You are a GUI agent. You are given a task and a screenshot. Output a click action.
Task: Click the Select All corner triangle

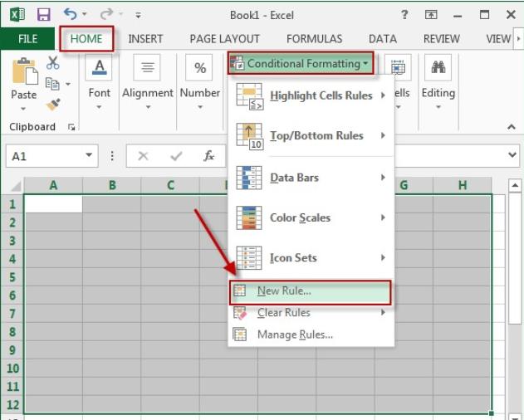pos(14,185)
